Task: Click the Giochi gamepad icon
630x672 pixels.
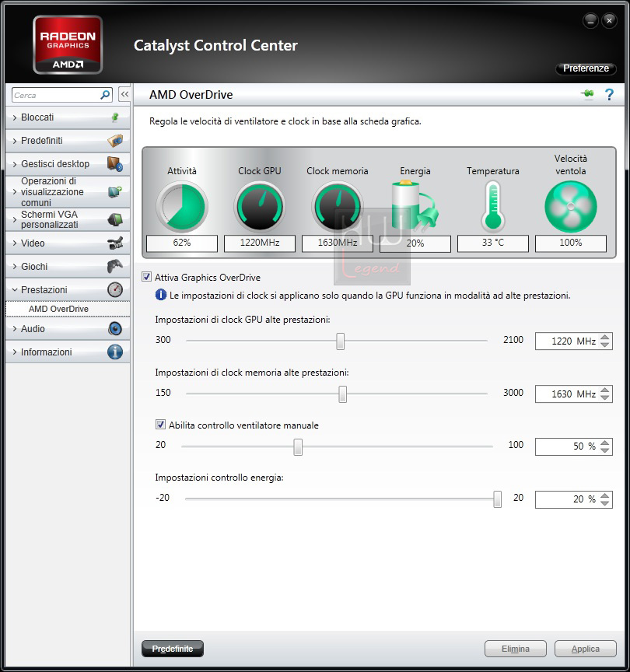Action: tap(115, 266)
